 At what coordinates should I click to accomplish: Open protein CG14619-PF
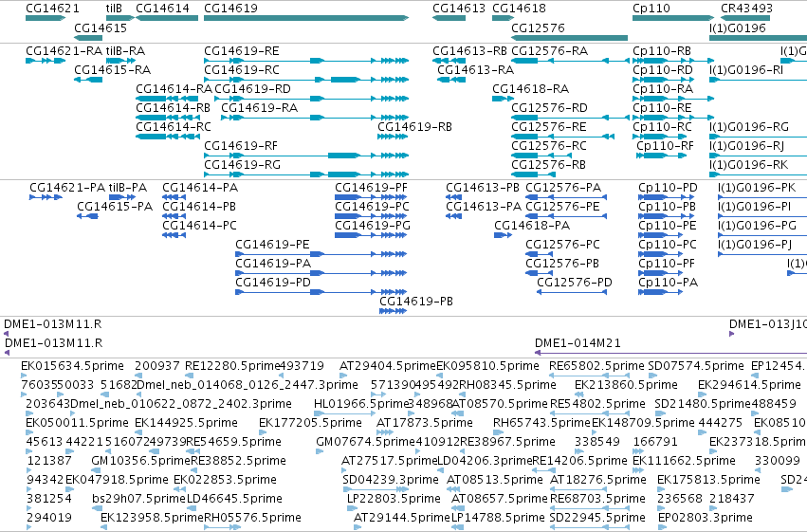[x=371, y=188]
